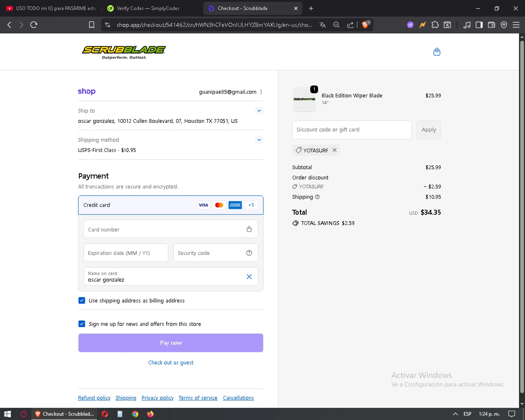Focus the Expiration date field
This screenshot has width=525, height=420.
pyautogui.click(x=126, y=253)
